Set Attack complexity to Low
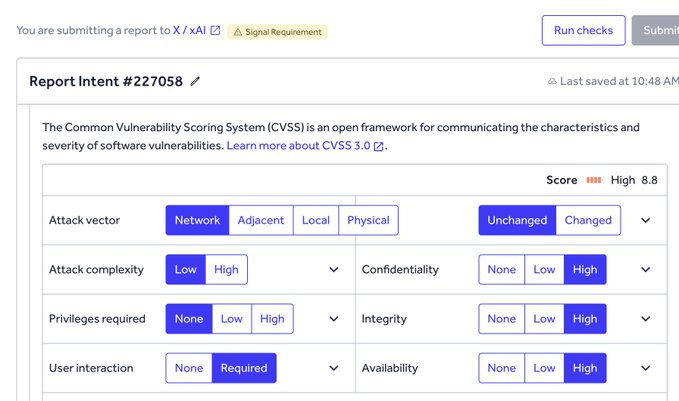The height and width of the screenshot is (401, 679). [186, 270]
